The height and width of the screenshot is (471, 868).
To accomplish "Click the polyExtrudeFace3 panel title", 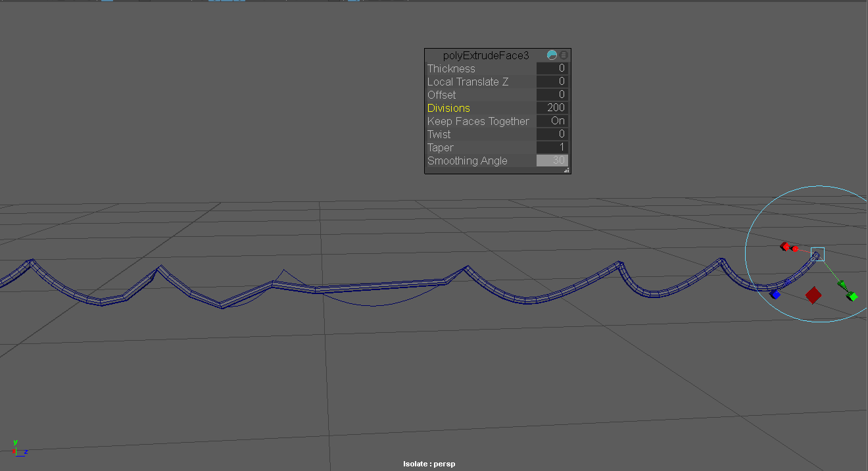I will (486, 56).
